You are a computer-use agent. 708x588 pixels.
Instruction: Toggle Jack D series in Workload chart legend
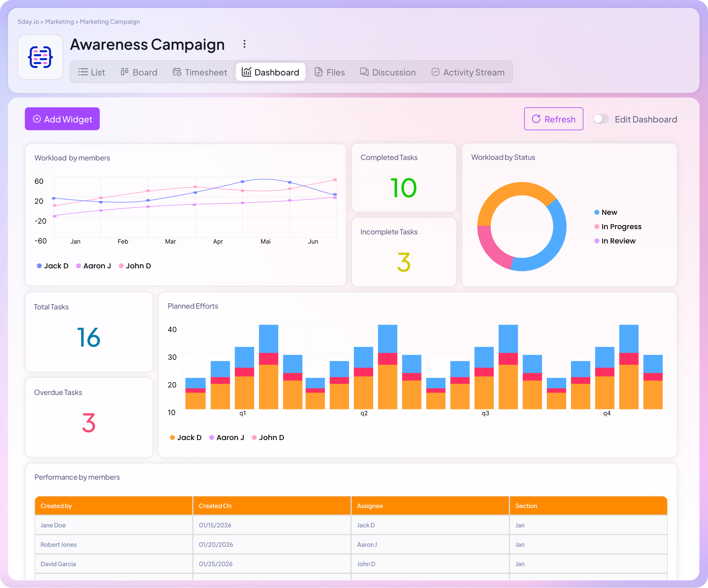click(x=53, y=266)
